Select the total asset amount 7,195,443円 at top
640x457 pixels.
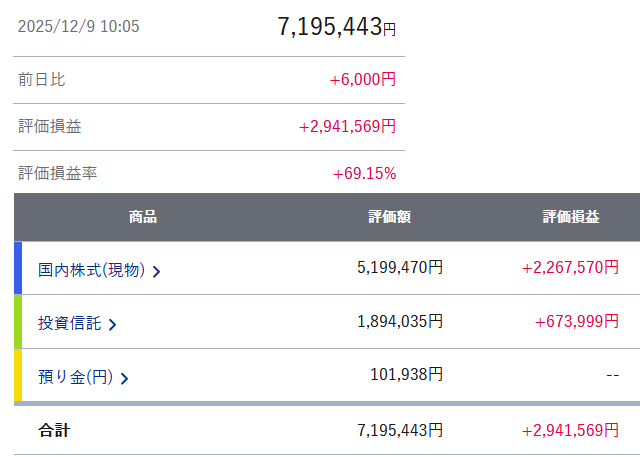(x=336, y=27)
